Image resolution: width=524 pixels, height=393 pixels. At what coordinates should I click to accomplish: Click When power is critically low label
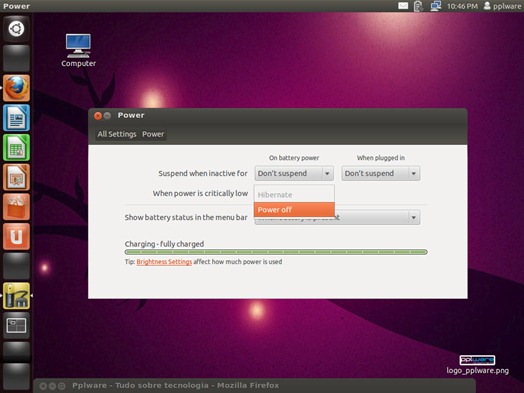pos(200,193)
